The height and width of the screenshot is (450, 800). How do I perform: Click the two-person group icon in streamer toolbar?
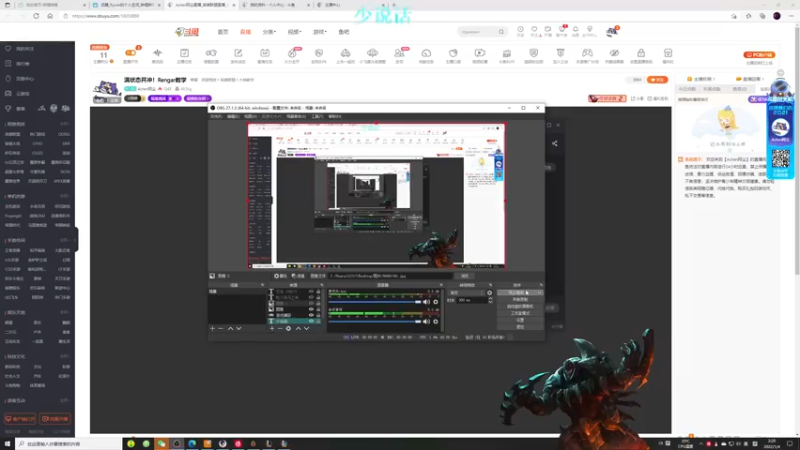(399, 53)
